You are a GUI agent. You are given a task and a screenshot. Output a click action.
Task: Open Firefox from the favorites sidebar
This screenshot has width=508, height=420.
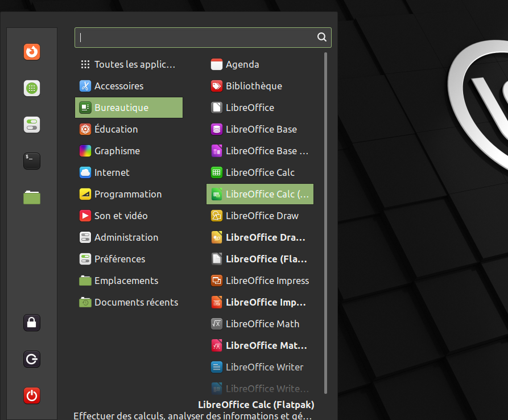pyautogui.click(x=32, y=52)
